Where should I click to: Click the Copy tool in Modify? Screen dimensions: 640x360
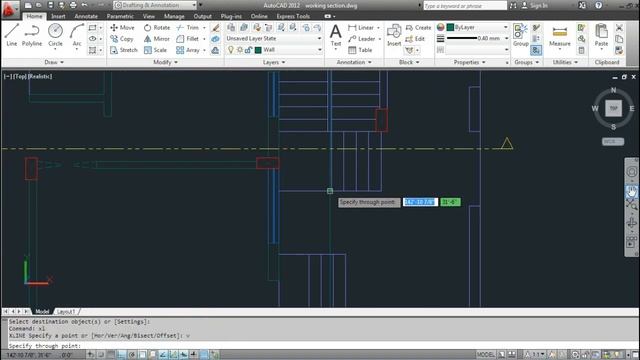pos(122,39)
